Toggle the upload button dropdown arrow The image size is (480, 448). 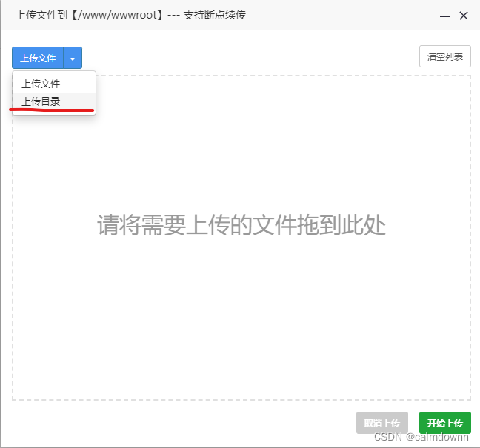tap(73, 58)
